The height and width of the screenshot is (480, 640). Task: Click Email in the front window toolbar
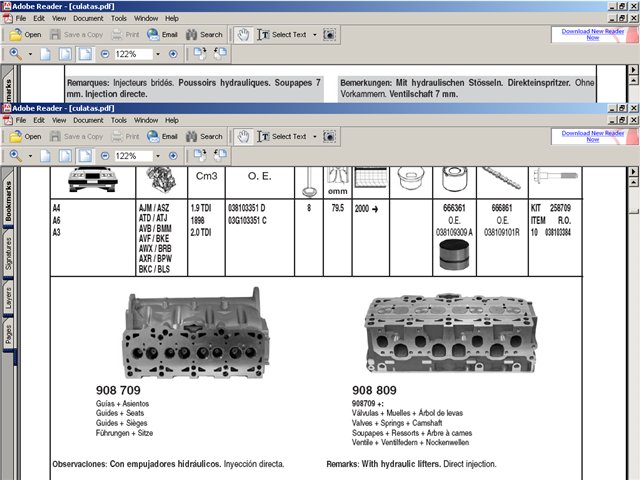(x=162, y=137)
